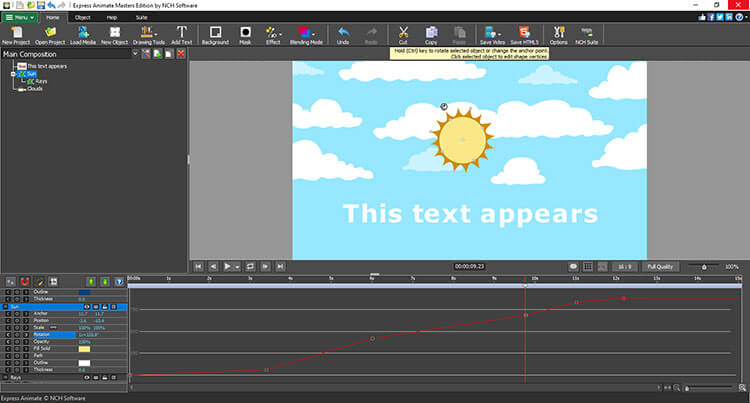Jump to end of timeline
Screen dimensions: 750x403
click(280, 266)
